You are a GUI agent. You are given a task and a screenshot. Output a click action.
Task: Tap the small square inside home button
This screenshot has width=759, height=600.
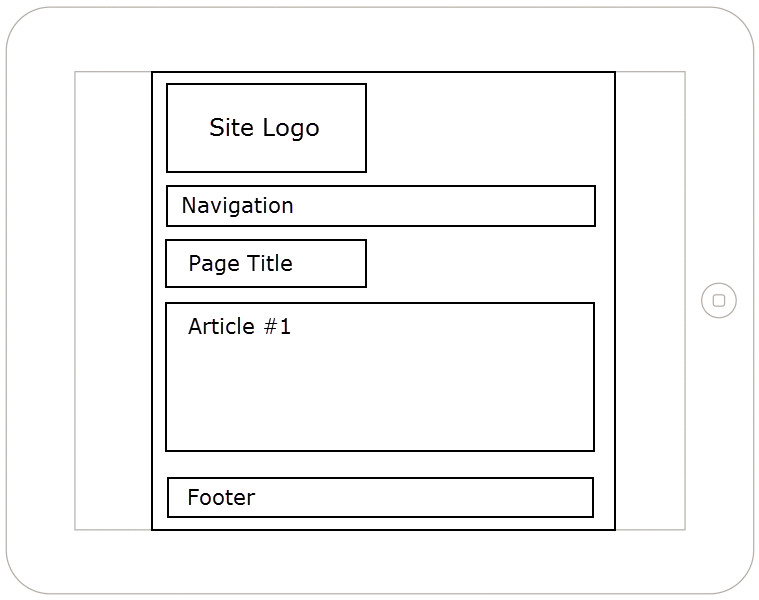719,300
